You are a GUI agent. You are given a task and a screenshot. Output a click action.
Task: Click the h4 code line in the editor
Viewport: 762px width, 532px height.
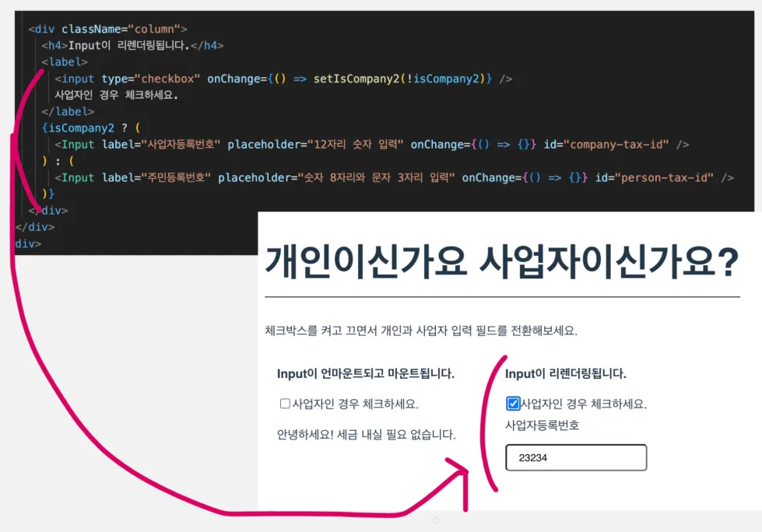pos(132,46)
